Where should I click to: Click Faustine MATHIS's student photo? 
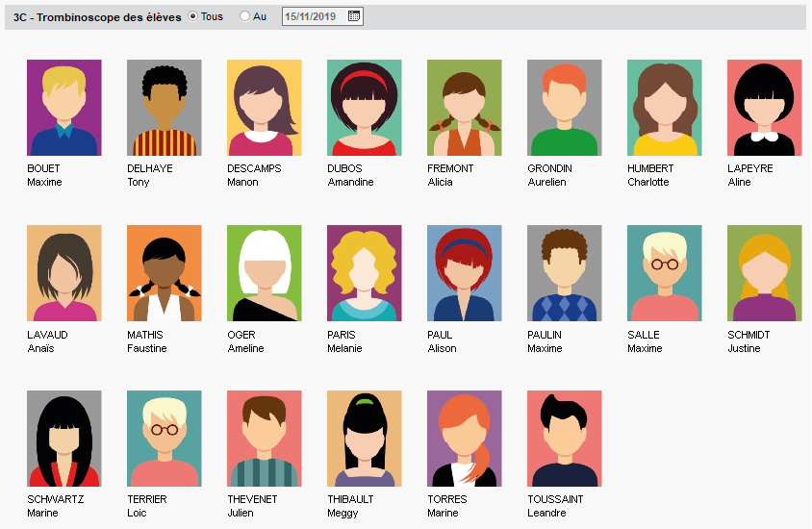(165, 273)
